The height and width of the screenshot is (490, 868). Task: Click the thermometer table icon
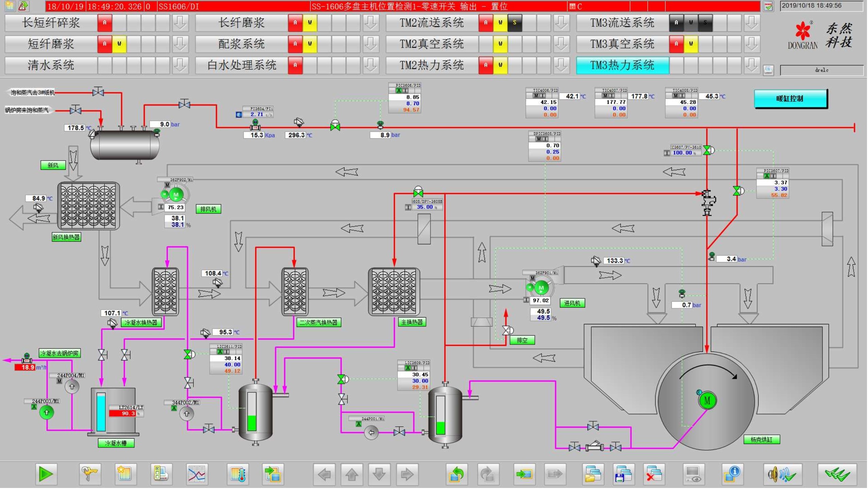[238, 475]
